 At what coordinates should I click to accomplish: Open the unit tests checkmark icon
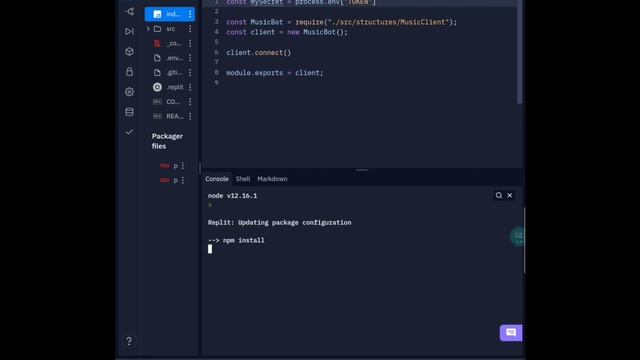point(129,132)
